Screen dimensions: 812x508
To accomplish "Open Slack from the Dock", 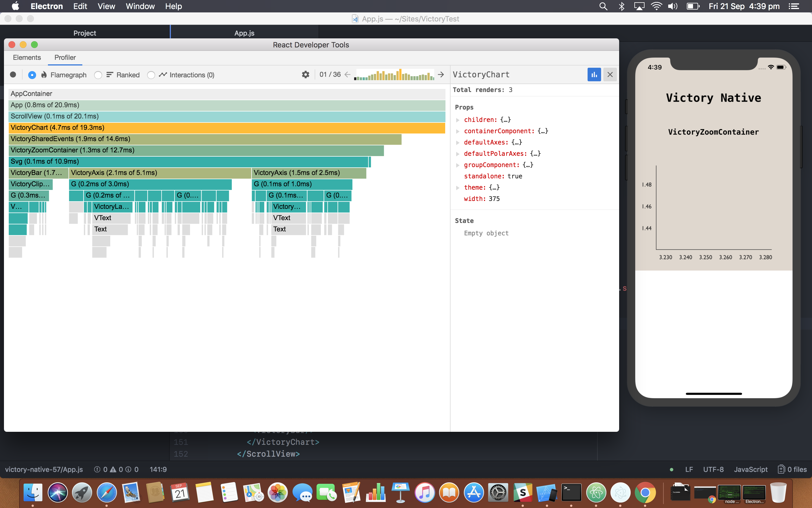I will [522, 492].
